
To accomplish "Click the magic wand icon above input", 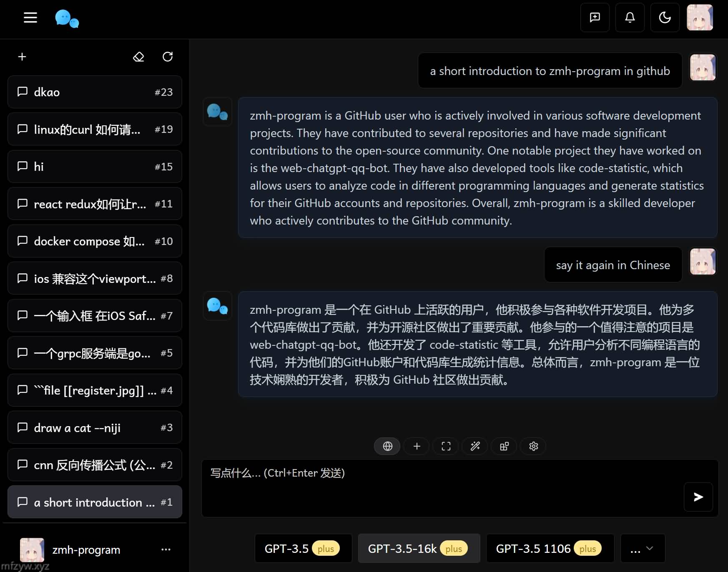I will pos(475,446).
